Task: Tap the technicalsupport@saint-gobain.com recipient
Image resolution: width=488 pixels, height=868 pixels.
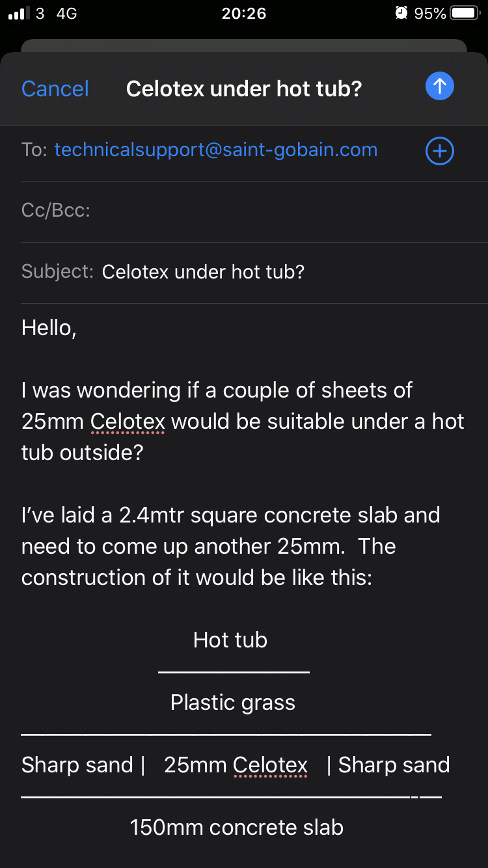Action: [215, 150]
